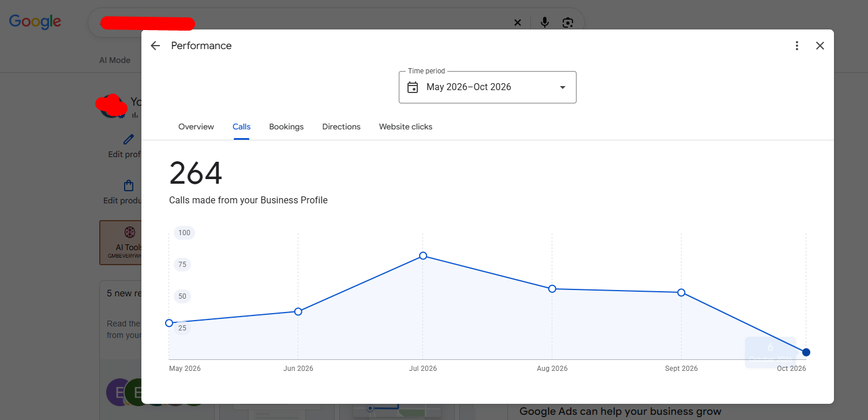Screen dimensions: 868x420
Task: Expand the Time period dropdown
Action: [488, 87]
